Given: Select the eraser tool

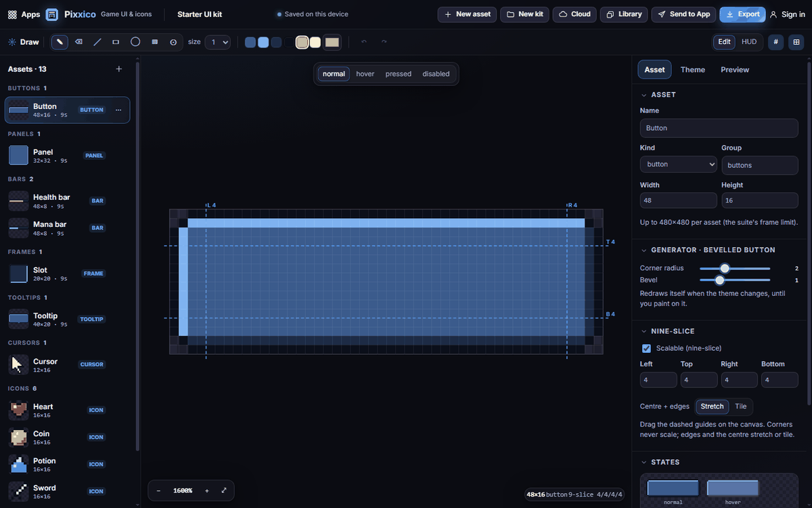Looking at the screenshot, I should [78, 42].
